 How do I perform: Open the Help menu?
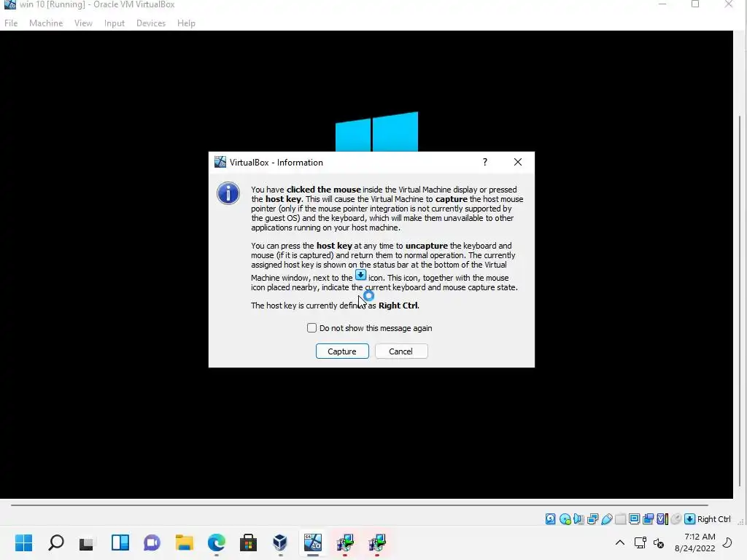click(186, 23)
